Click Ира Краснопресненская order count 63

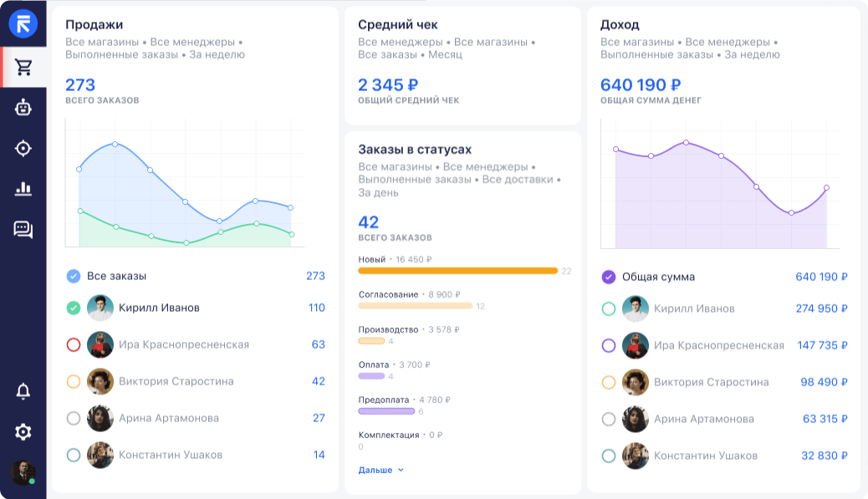[x=319, y=344]
